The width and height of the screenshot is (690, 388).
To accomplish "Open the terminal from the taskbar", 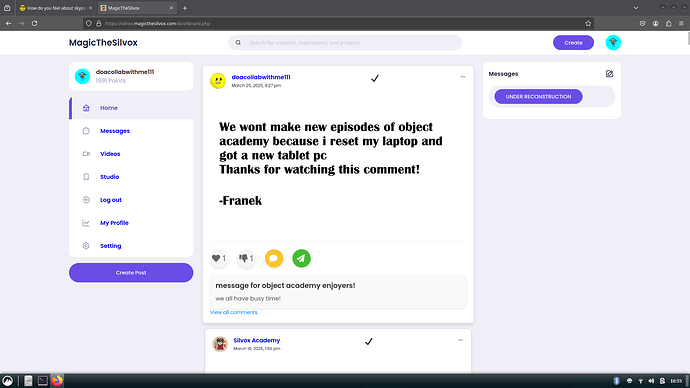I will [43, 381].
